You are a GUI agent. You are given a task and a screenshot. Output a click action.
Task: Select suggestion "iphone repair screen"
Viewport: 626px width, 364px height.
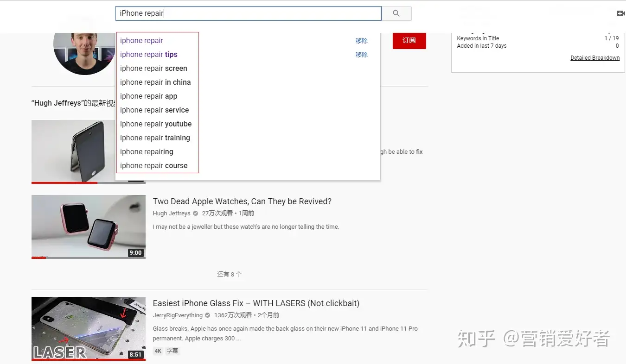(x=153, y=69)
